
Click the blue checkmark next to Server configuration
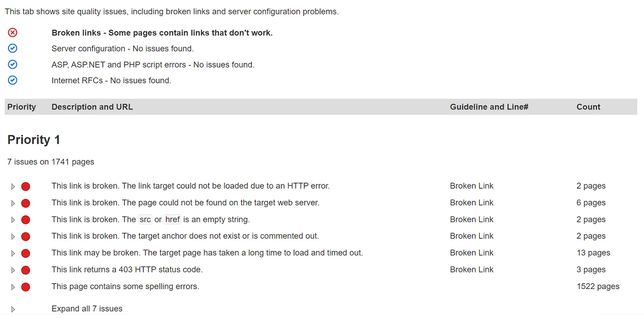click(x=12, y=48)
